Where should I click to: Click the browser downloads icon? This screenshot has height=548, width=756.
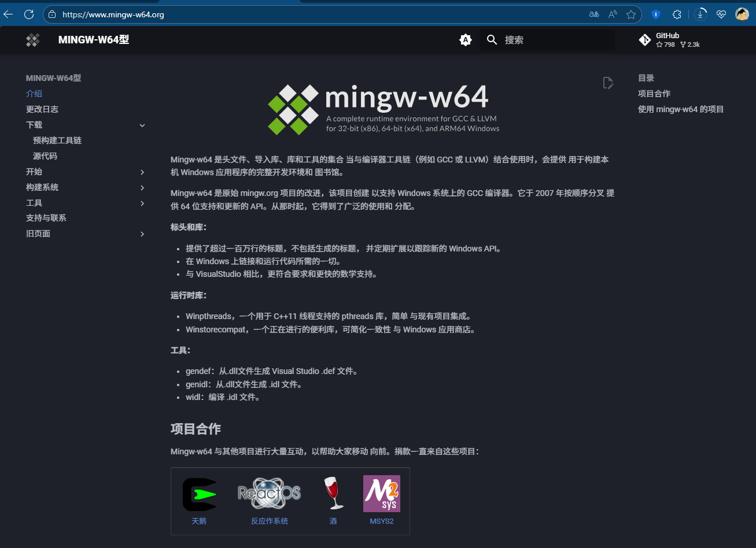pyautogui.click(x=700, y=14)
